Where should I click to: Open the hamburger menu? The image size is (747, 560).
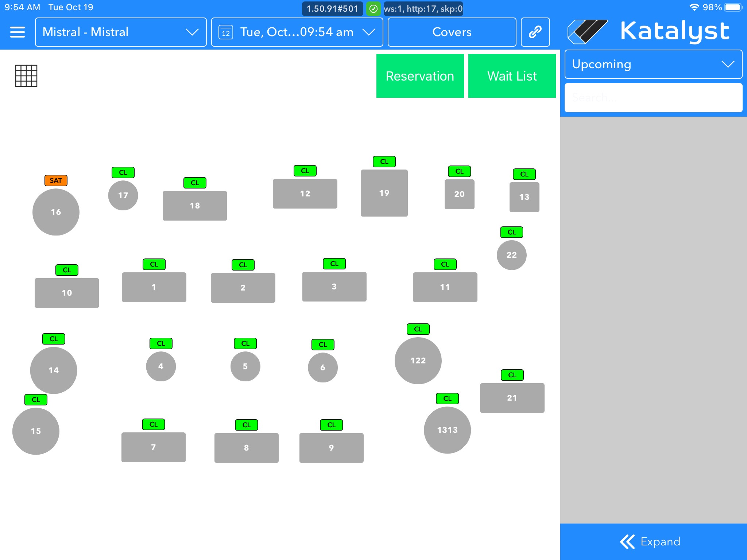(17, 32)
